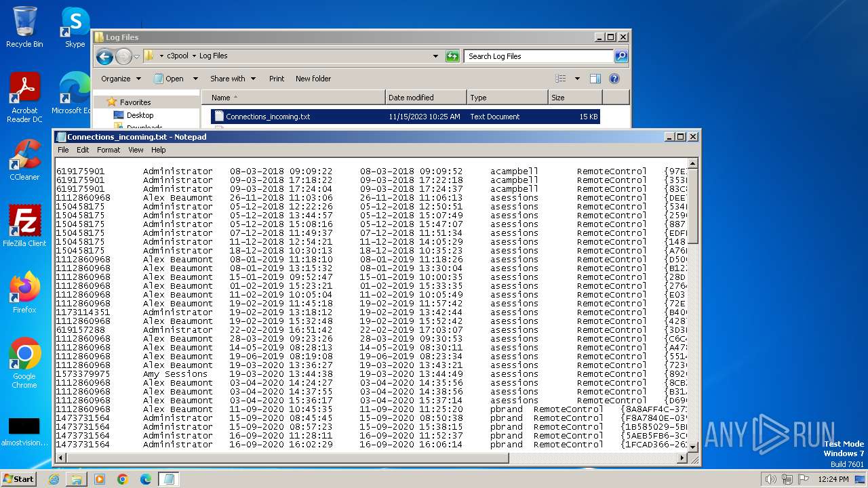
Task: Open the Notepad File menu
Action: 63,150
